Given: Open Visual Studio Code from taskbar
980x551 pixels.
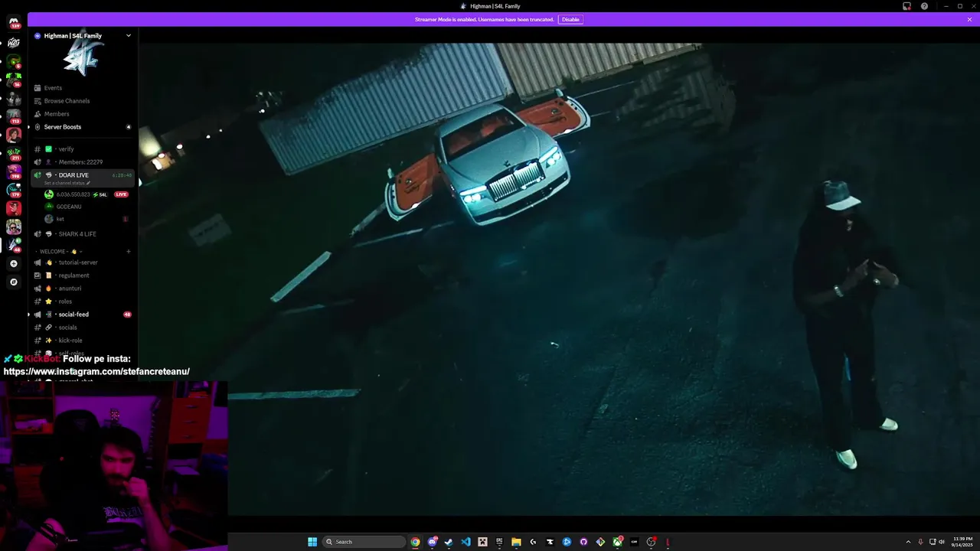Looking at the screenshot, I should click(x=465, y=542).
